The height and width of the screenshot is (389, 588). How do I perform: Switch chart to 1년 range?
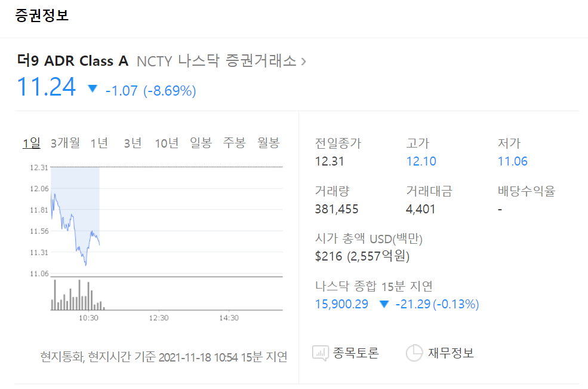[x=99, y=143]
